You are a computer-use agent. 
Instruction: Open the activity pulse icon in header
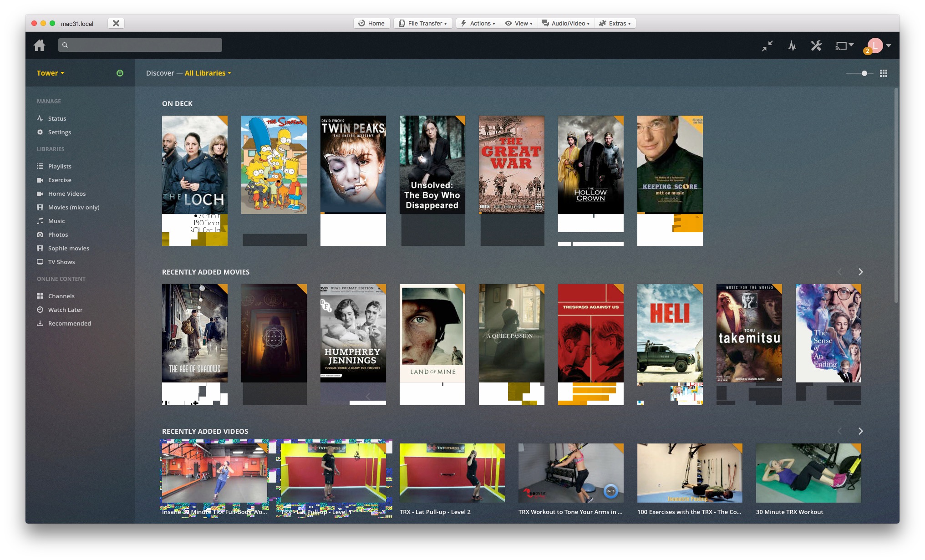tap(792, 46)
